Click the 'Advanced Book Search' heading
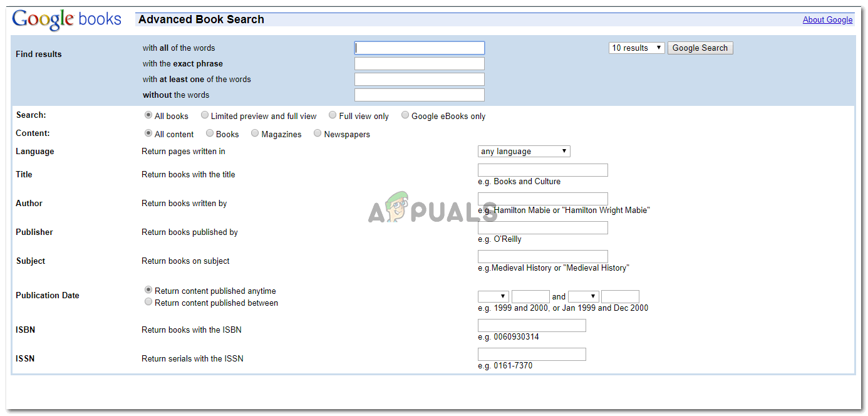This screenshot has width=868, height=416. tap(201, 19)
